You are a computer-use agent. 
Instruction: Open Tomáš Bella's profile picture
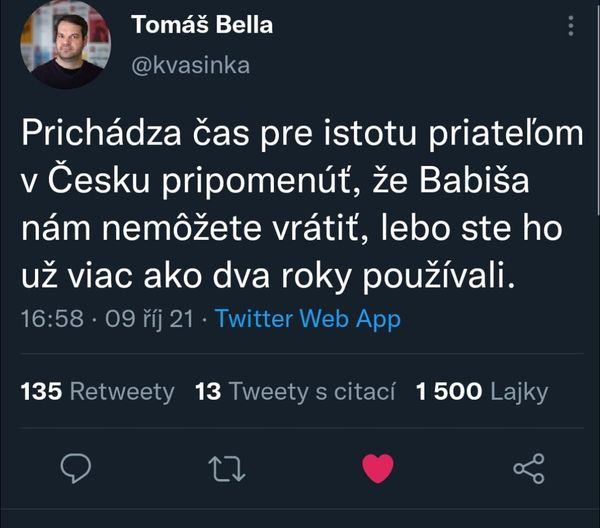tap(66, 46)
